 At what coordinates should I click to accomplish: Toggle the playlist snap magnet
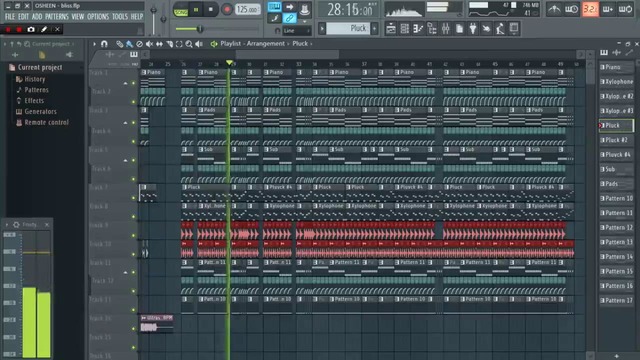pyautogui.click(x=104, y=44)
